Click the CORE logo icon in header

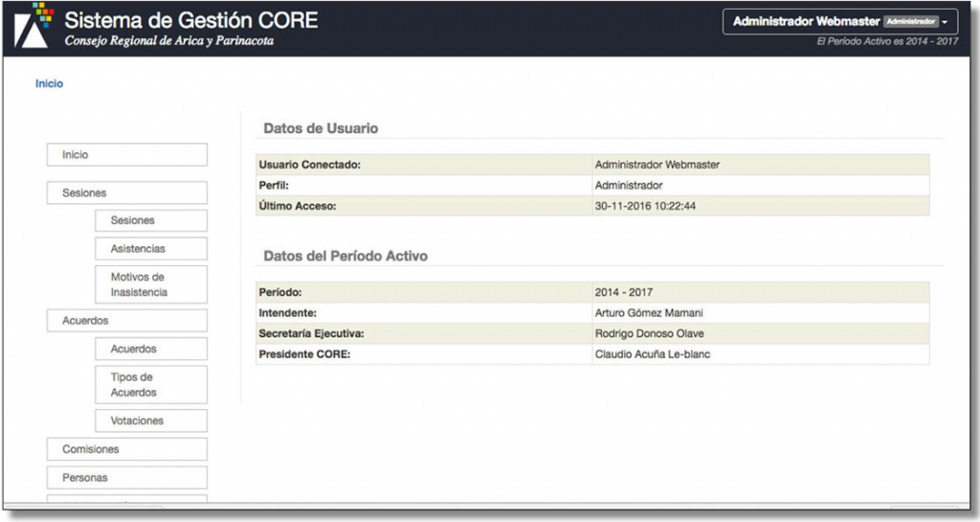coord(33,28)
